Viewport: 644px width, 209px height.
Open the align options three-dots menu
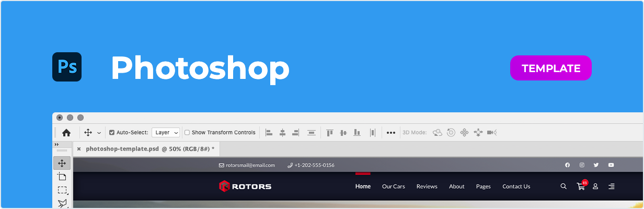coord(391,133)
